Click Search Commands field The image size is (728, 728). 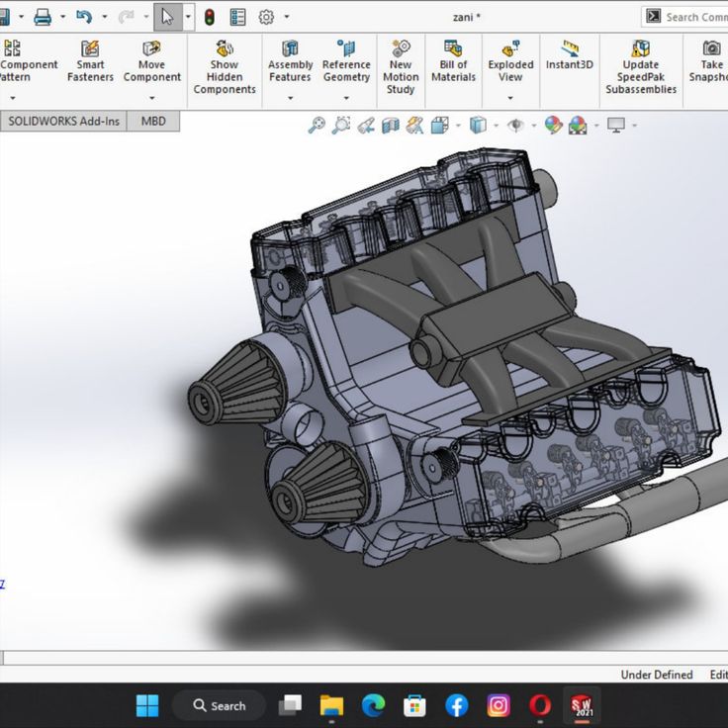click(685, 17)
